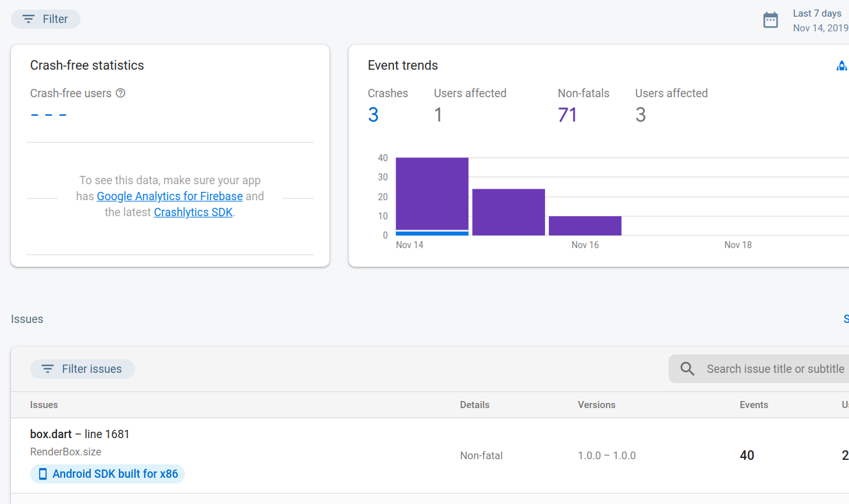Image resolution: width=849 pixels, height=504 pixels.
Task: Click the Nov 18 axis label
Action: pos(738,245)
